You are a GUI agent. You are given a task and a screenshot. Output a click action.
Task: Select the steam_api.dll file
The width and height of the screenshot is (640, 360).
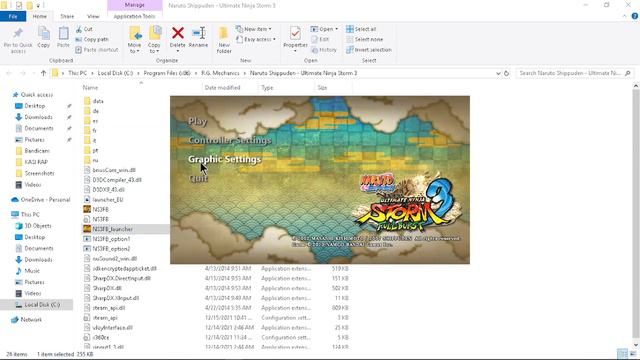coord(109,308)
